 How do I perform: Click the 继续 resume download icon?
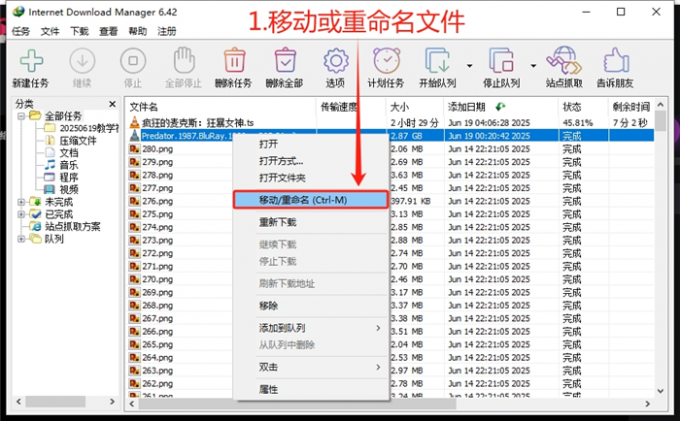82,61
